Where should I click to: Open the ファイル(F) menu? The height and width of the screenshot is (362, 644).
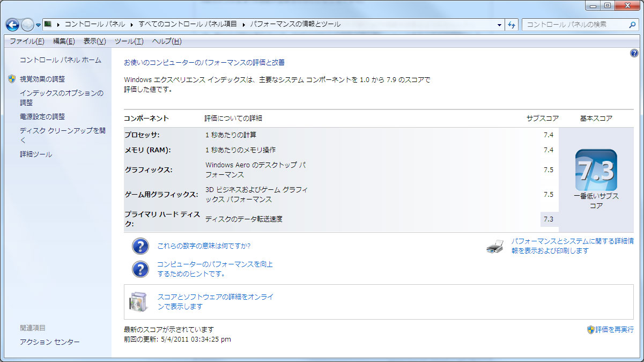click(x=27, y=41)
